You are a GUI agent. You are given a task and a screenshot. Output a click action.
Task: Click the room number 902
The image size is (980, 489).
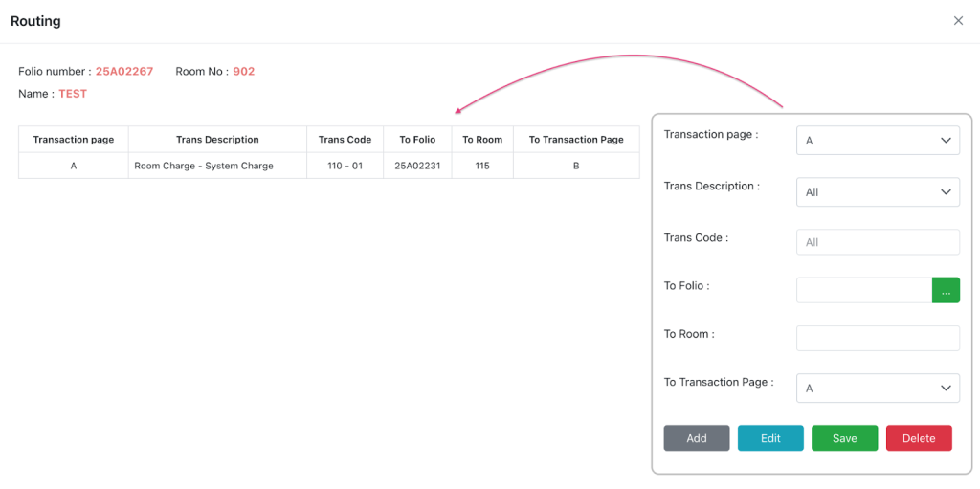[x=244, y=72]
